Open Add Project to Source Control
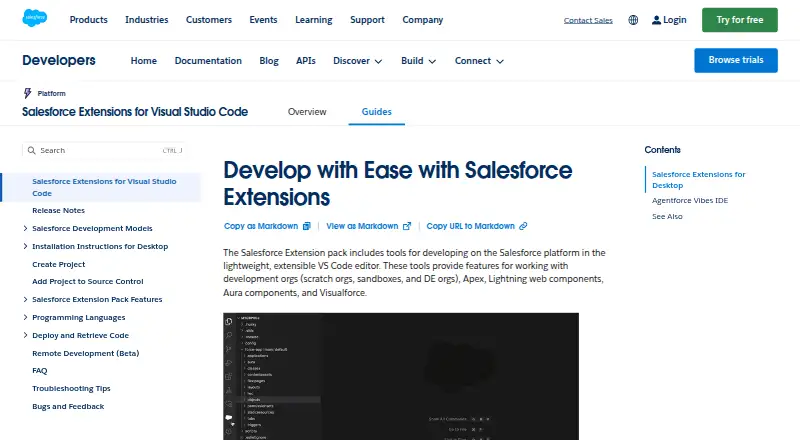 pyautogui.click(x=88, y=281)
